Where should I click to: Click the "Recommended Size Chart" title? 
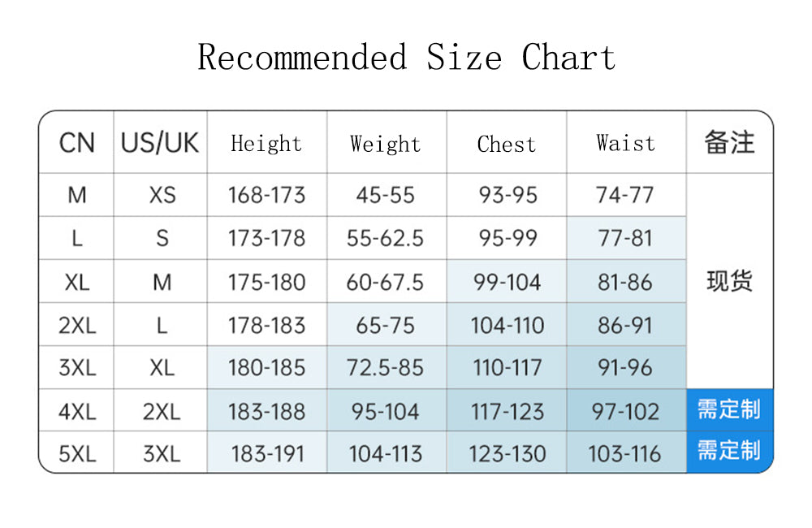[406, 58]
